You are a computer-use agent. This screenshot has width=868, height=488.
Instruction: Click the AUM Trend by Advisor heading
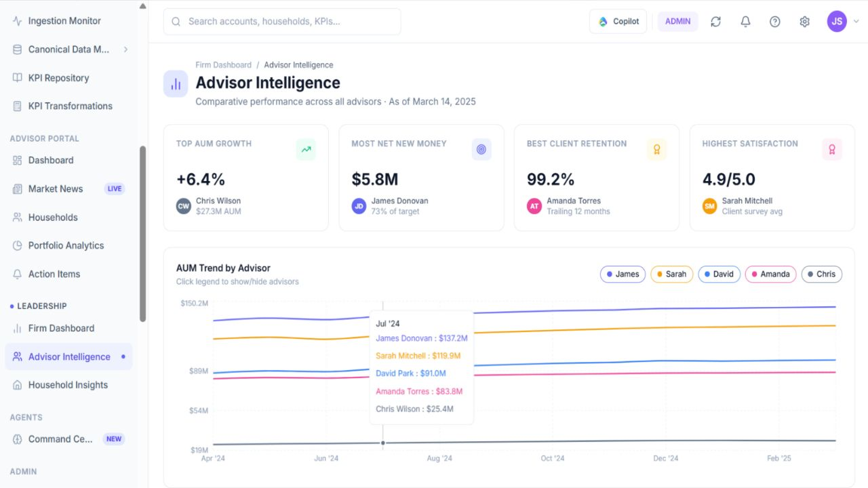[223, 268]
